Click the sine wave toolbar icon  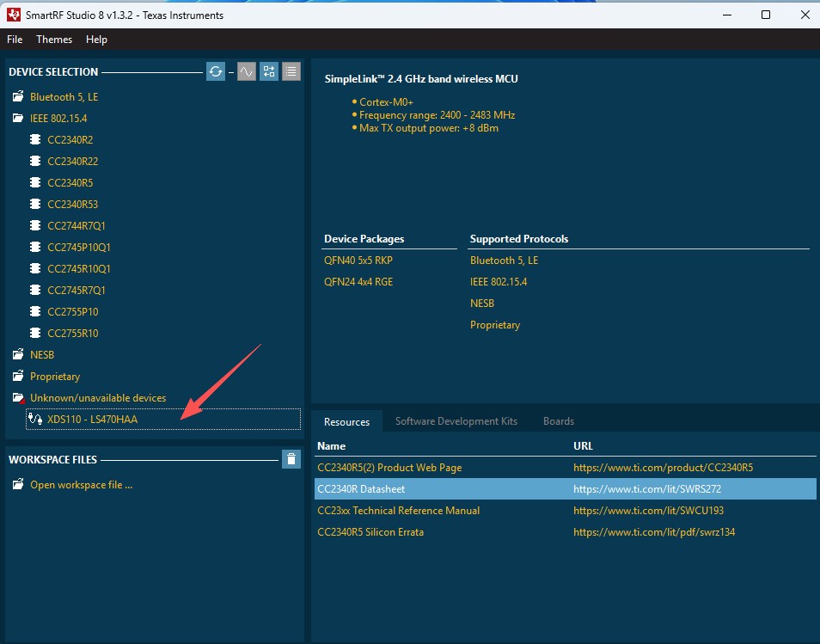[247, 71]
